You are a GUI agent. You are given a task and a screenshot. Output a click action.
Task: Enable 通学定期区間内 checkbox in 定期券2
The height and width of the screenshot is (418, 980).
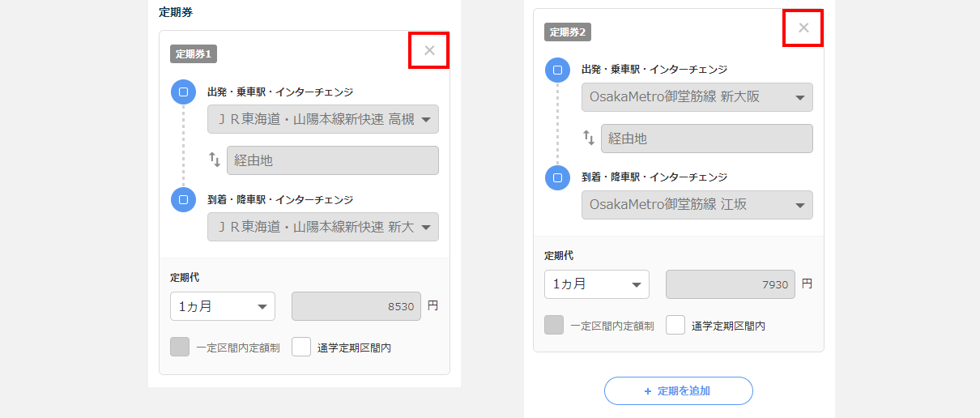point(675,326)
